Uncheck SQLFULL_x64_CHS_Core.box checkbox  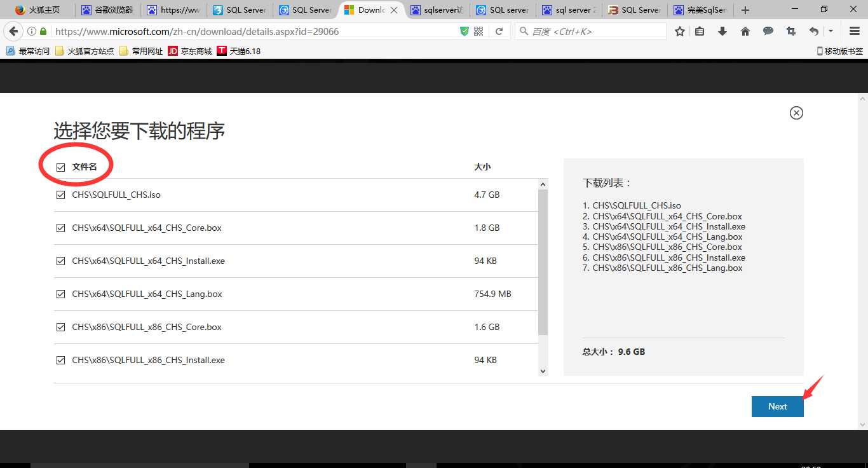pyautogui.click(x=61, y=228)
